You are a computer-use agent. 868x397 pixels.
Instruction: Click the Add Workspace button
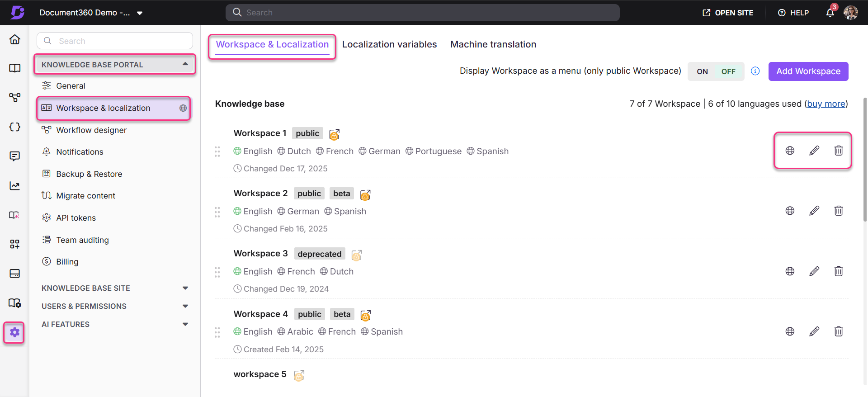click(x=808, y=71)
